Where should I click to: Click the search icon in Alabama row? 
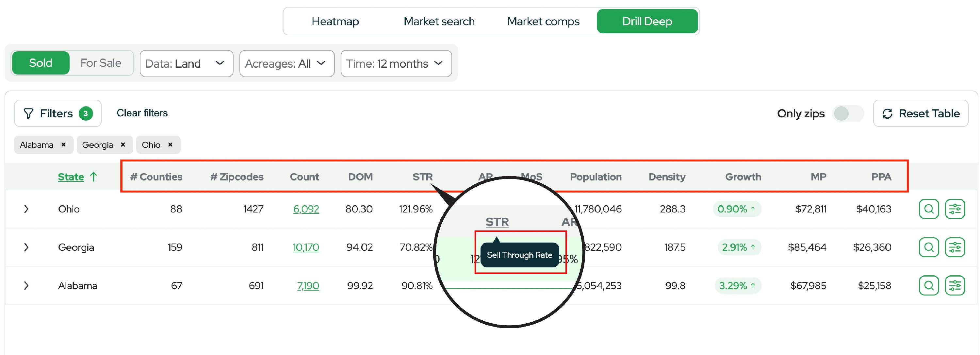pos(929,285)
